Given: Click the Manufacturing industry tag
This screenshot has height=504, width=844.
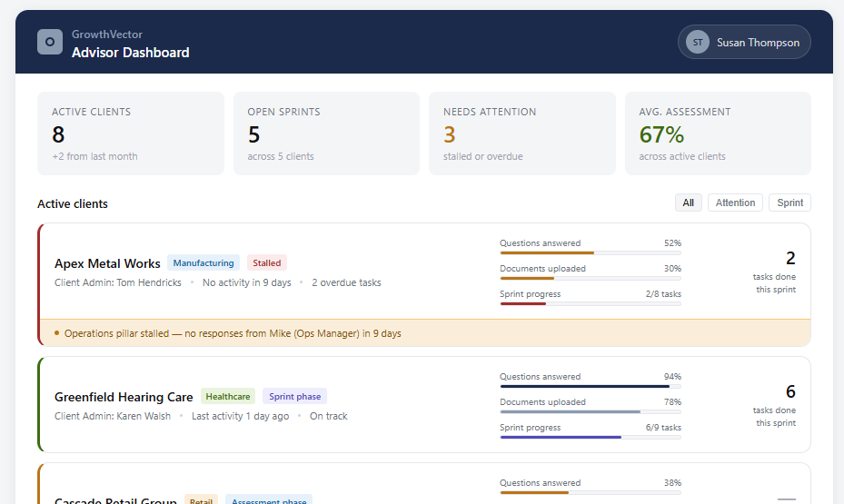Looking at the screenshot, I should point(204,263).
